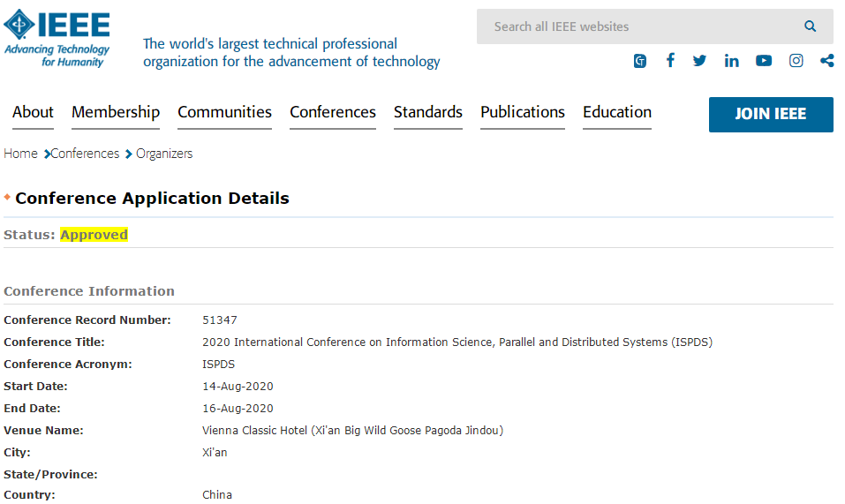The image size is (845, 504).
Task: Click the world's largest technical organization tagline
Action: (291, 52)
